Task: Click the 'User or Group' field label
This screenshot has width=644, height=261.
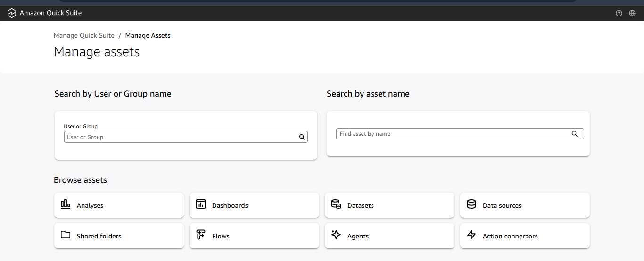Action: pos(81,126)
